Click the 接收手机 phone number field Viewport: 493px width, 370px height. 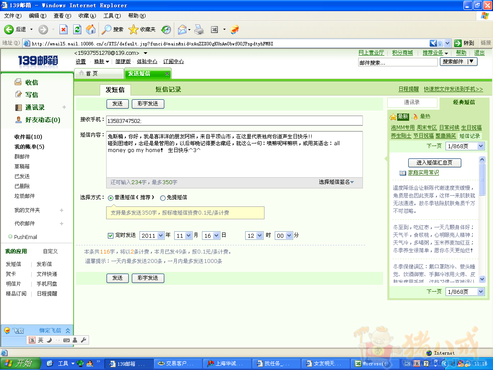coord(234,121)
